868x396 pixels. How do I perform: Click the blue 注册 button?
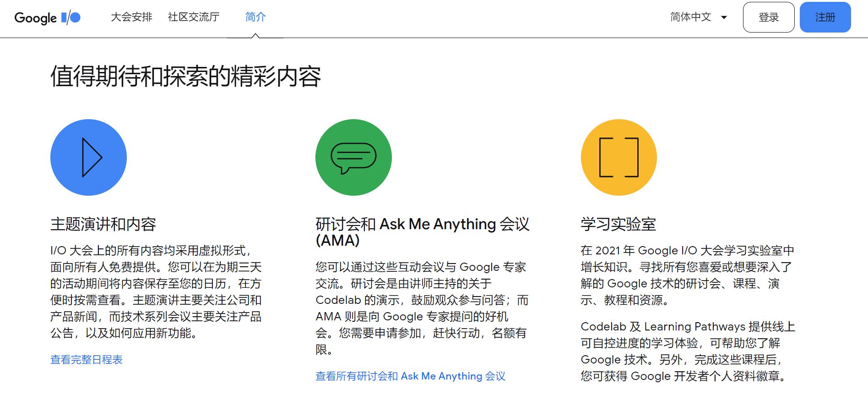(825, 17)
